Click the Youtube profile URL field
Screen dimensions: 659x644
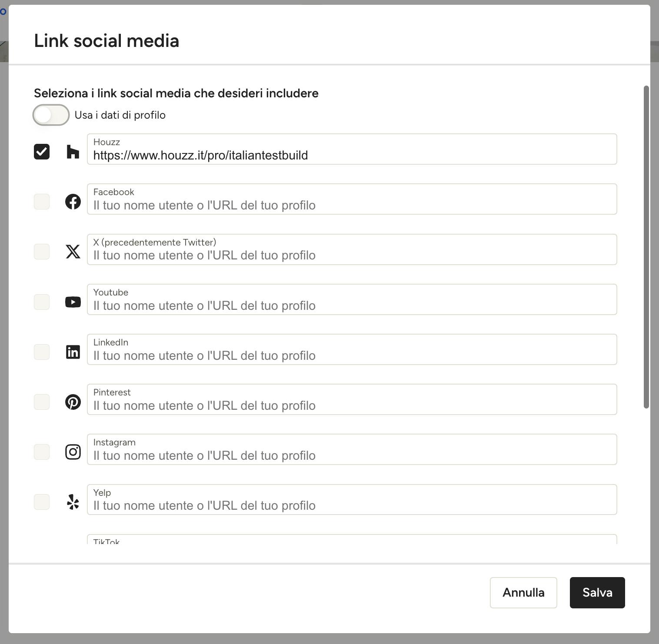352,299
